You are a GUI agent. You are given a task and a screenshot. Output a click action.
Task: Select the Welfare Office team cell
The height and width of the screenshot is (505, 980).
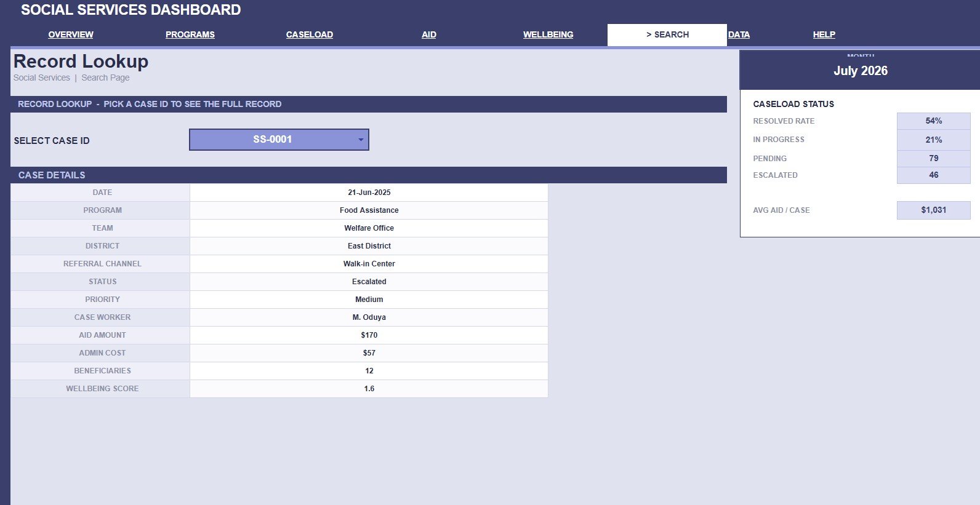369,228
